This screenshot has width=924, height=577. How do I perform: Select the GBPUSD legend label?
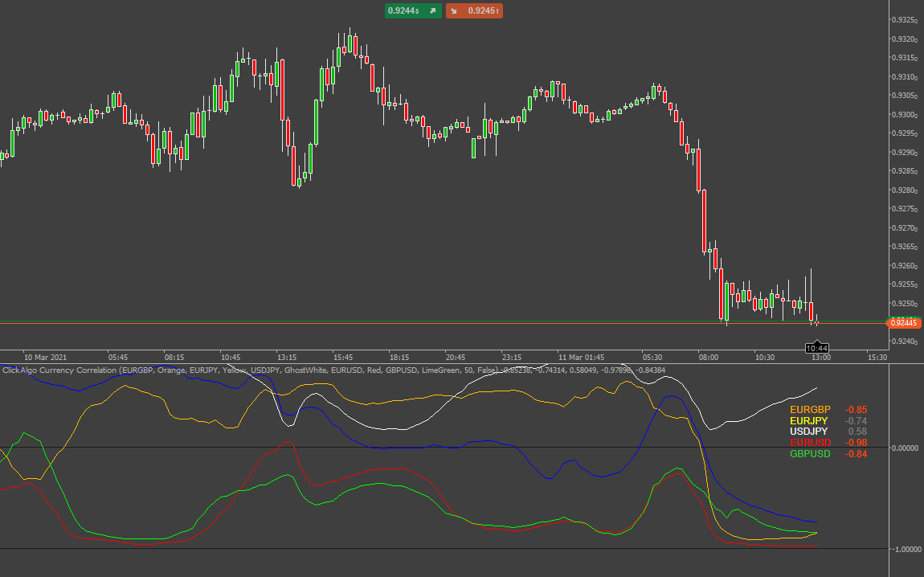click(x=809, y=453)
